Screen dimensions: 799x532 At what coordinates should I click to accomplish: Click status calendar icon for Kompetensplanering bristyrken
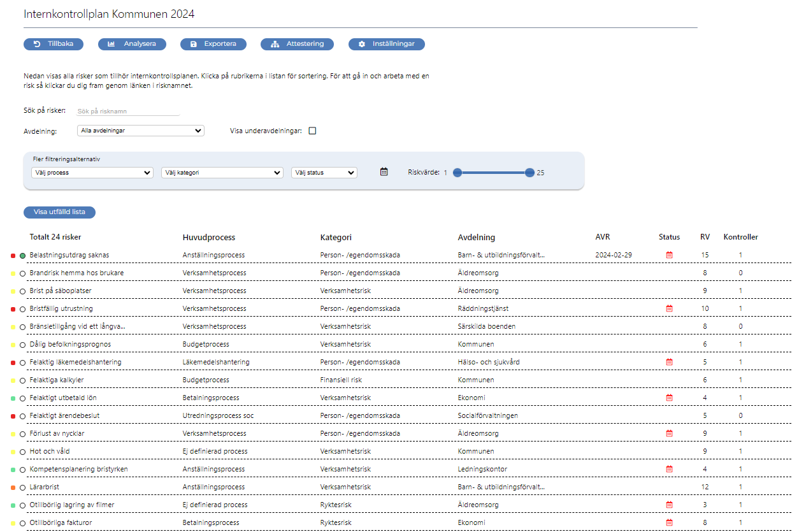[669, 469]
